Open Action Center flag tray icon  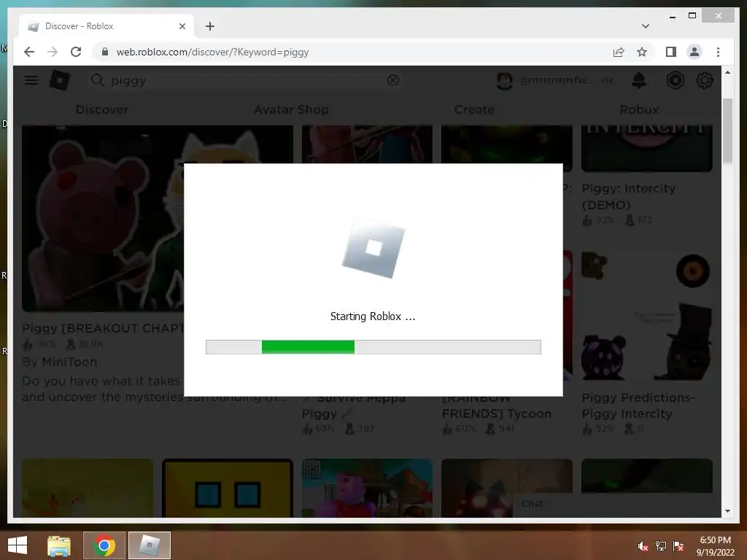click(678, 546)
